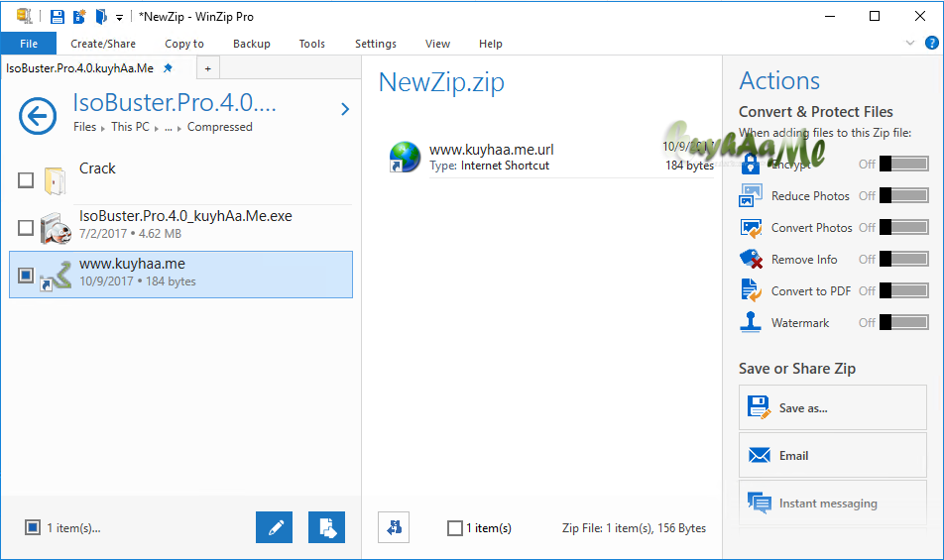Image resolution: width=944 pixels, height=560 pixels.
Task: Uncheck the www.kuyhaa.me checkbox
Action: (x=26, y=275)
